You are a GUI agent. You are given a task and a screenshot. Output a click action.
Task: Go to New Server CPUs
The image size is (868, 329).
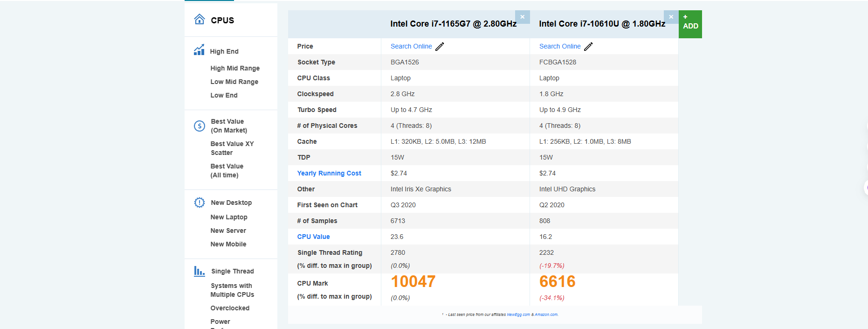pos(228,231)
